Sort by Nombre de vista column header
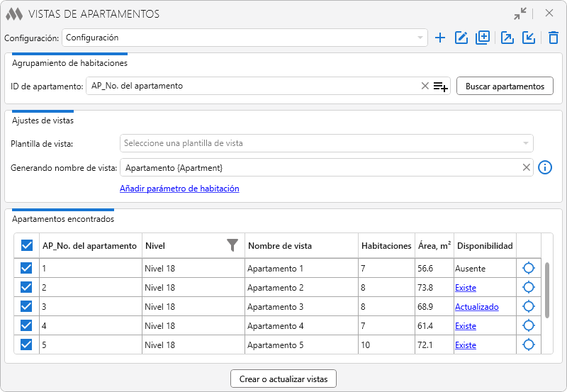567x392 pixels. tap(301, 246)
